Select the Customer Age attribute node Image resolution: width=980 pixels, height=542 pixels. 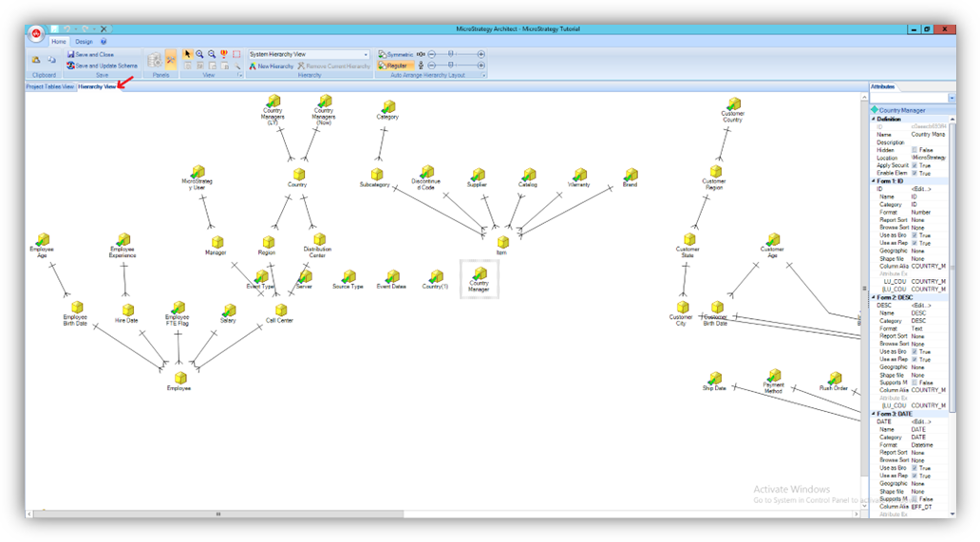(x=773, y=246)
